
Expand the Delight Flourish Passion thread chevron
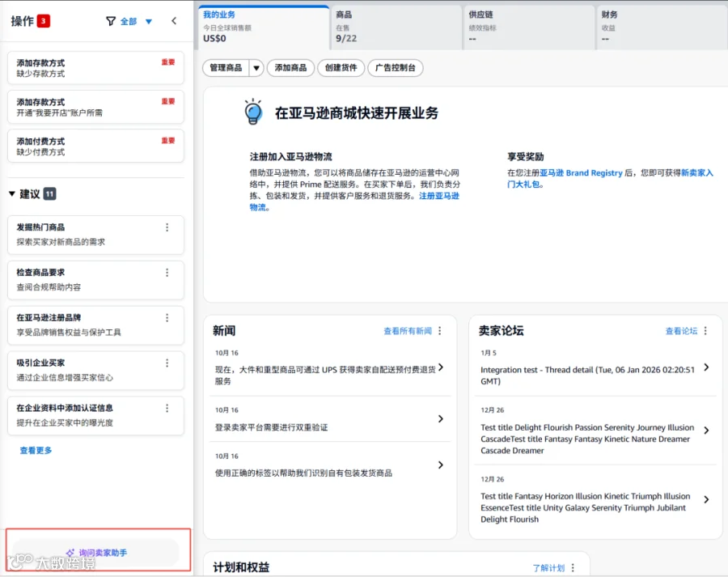coord(706,431)
